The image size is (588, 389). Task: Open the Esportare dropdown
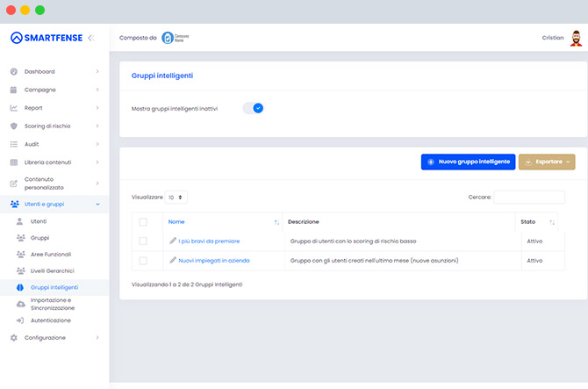[547, 162]
